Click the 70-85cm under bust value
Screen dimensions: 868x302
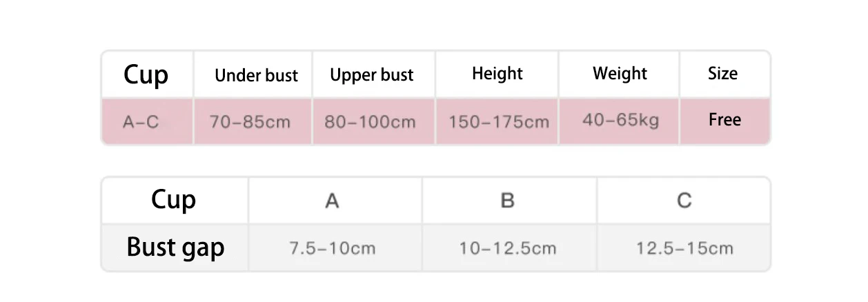pyautogui.click(x=250, y=122)
